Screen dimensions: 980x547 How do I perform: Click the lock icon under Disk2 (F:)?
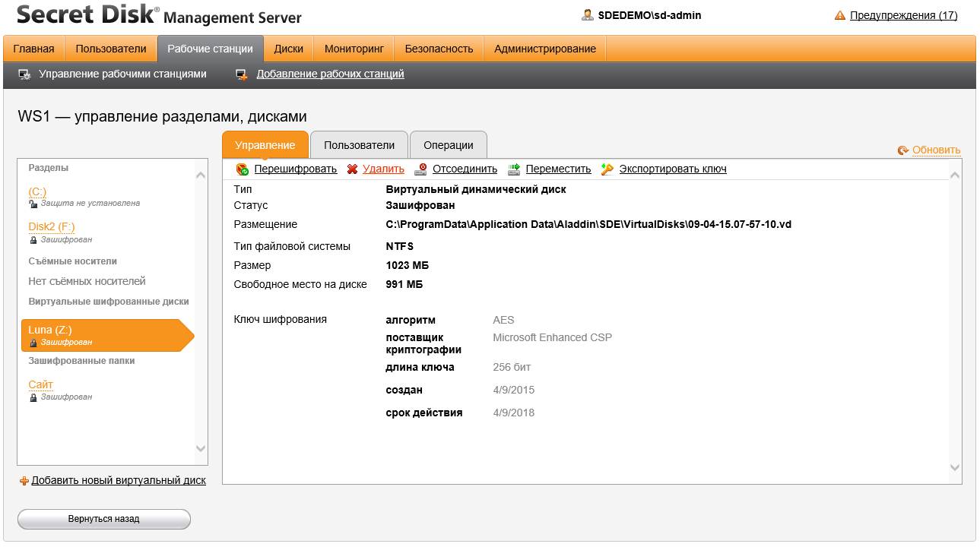pyautogui.click(x=33, y=239)
